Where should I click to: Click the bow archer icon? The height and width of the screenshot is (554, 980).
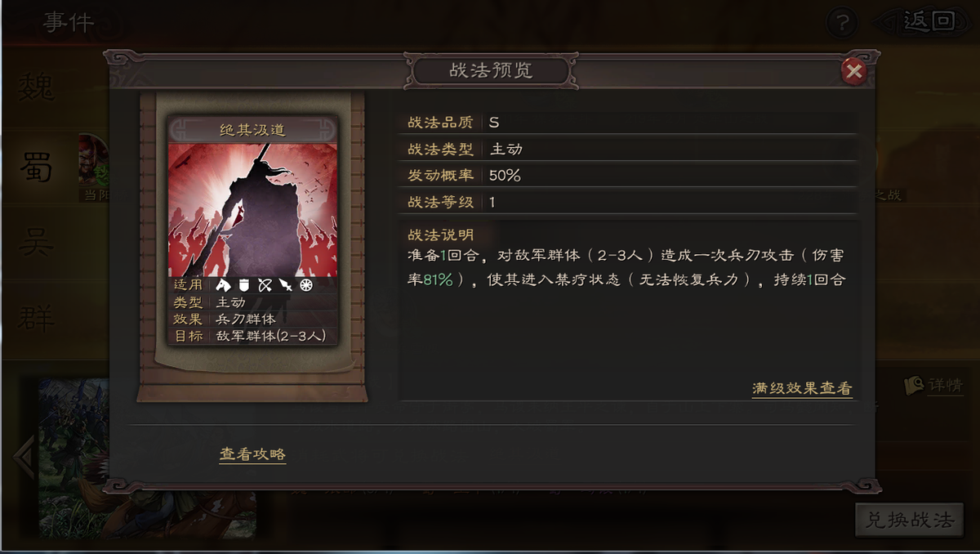click(x=265, y=285)
